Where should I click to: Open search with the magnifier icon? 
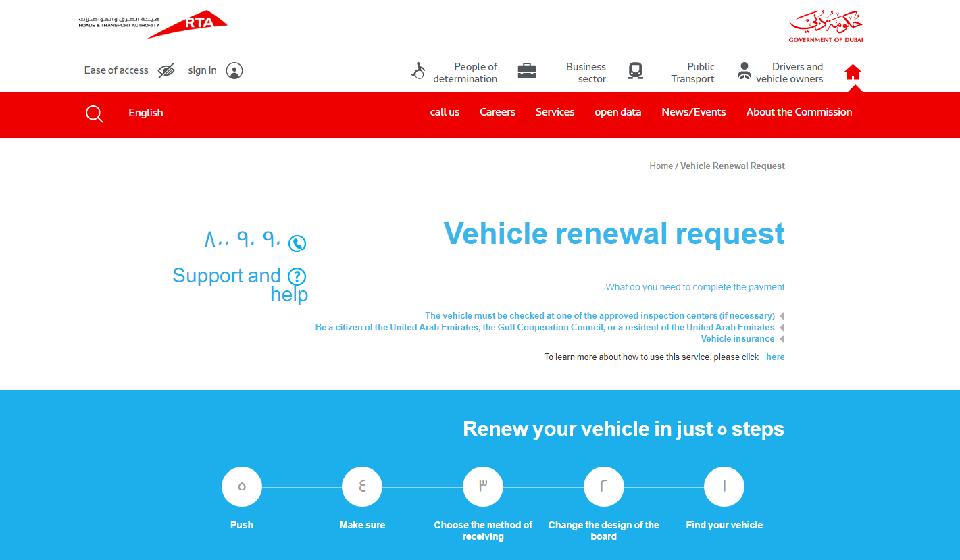pyautogui.click(x=95, y=113)
